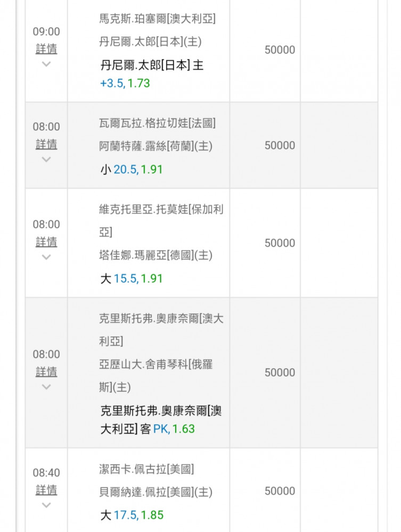Select 馬克斯.珀塞爾[澳大利亞] player name
This screenshot has width=401, height=532.
click(157, 19)
